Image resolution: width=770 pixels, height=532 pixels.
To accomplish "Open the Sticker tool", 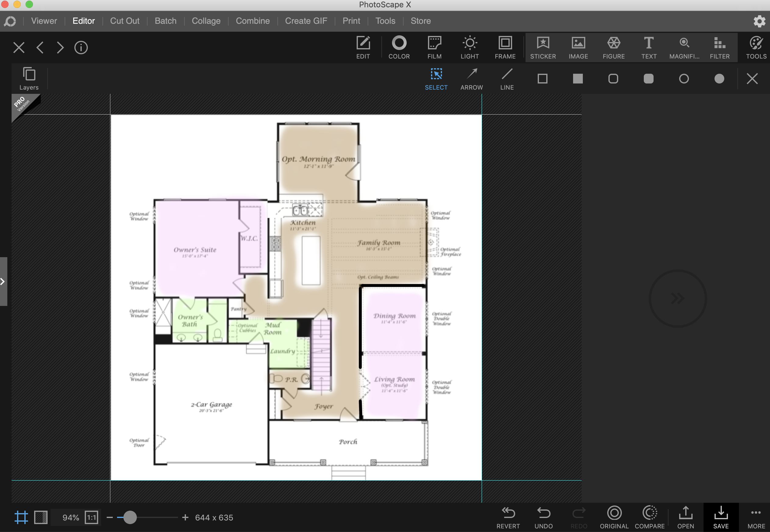I will [543, 47].
